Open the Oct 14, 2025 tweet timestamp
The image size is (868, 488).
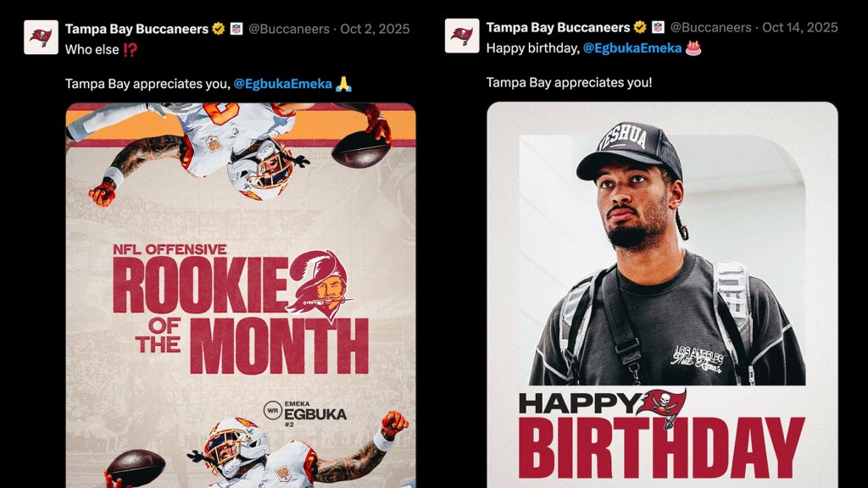800,27
